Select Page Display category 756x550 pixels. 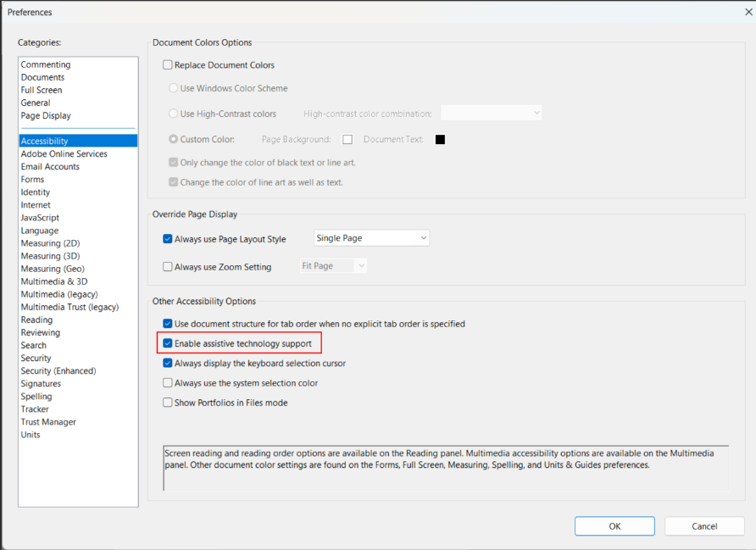[78, 116]
